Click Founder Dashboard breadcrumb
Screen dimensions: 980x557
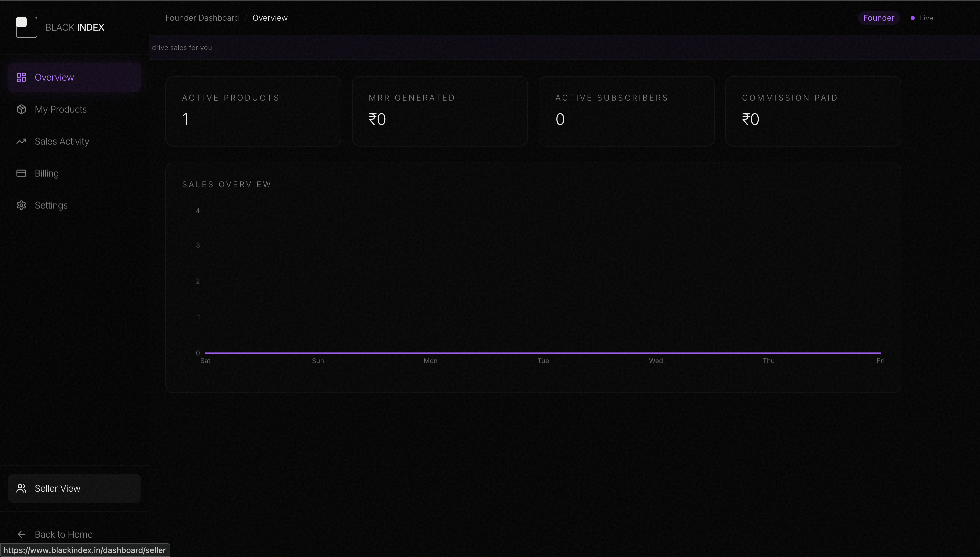pos(202,18)
